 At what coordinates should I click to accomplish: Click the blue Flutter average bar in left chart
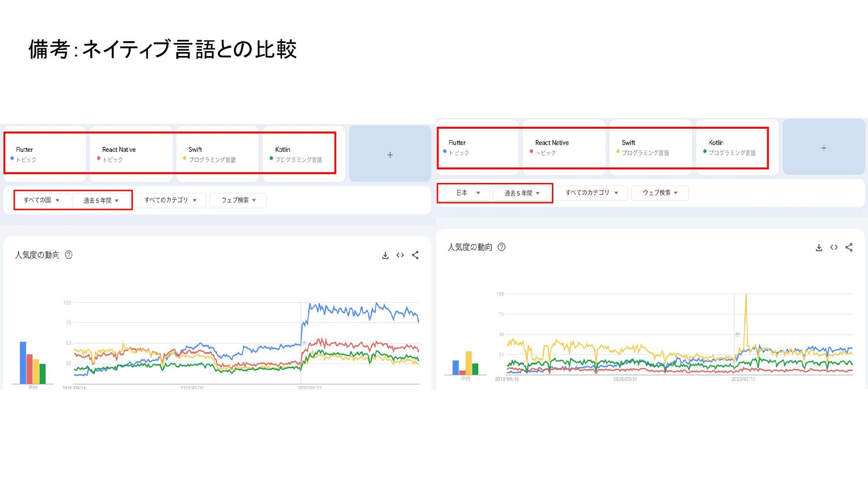point(23,363)
